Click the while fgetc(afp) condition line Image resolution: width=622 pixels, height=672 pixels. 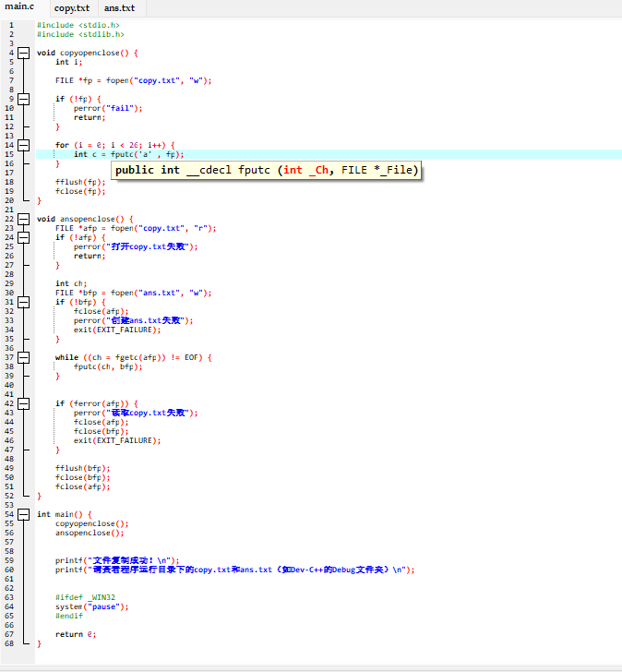coord(134,357)
